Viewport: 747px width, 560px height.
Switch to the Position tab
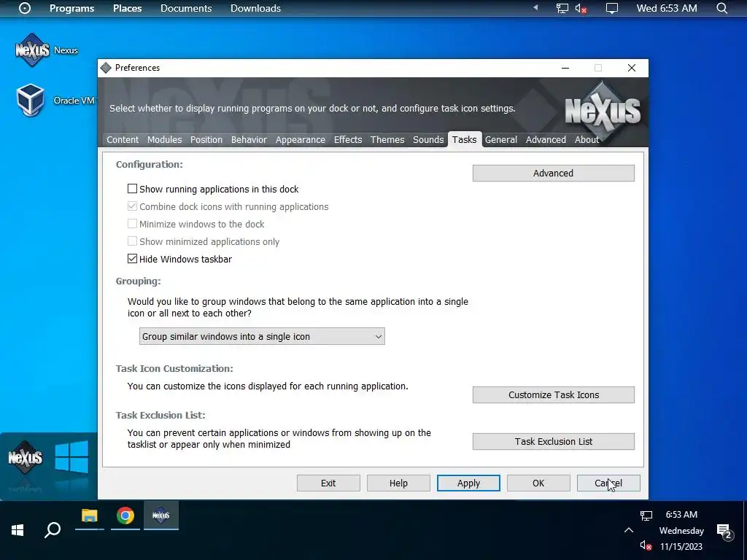[x=206, y=139]
